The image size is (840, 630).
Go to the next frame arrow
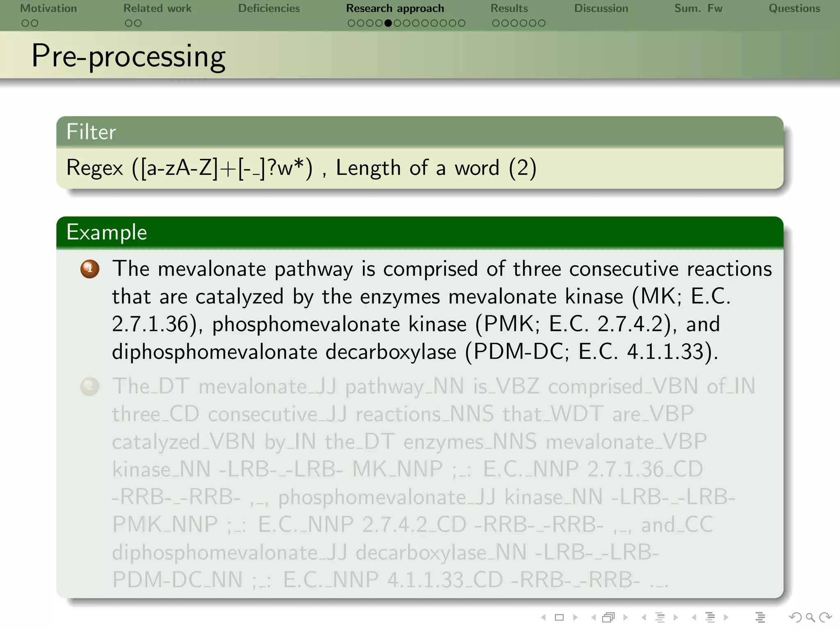coord(625,617)
